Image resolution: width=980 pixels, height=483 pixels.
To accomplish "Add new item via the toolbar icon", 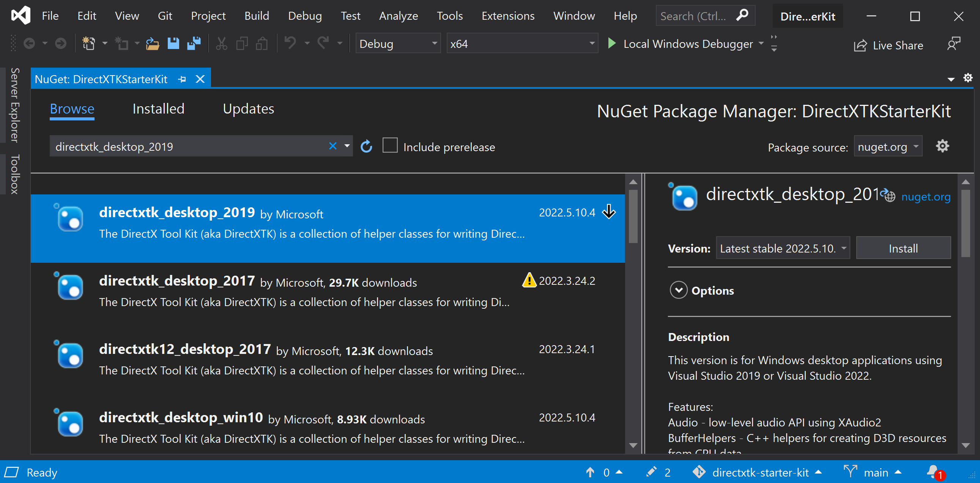I will click(122, 43).
